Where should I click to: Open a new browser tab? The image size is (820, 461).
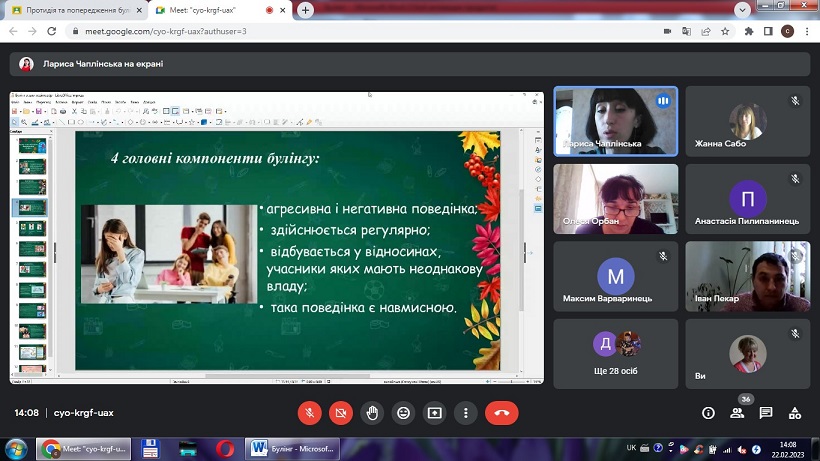click(x=305, y=10)
